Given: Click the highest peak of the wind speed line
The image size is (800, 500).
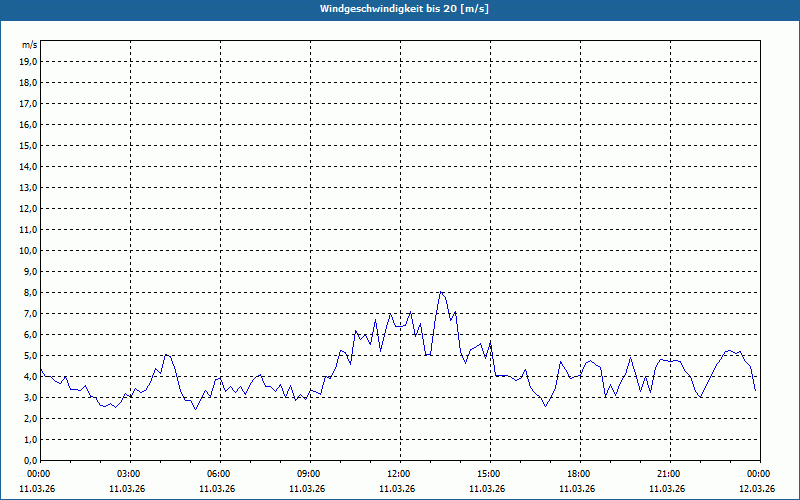Looking at the screenshot, I should pyautogui.click(x=440, y=292).
